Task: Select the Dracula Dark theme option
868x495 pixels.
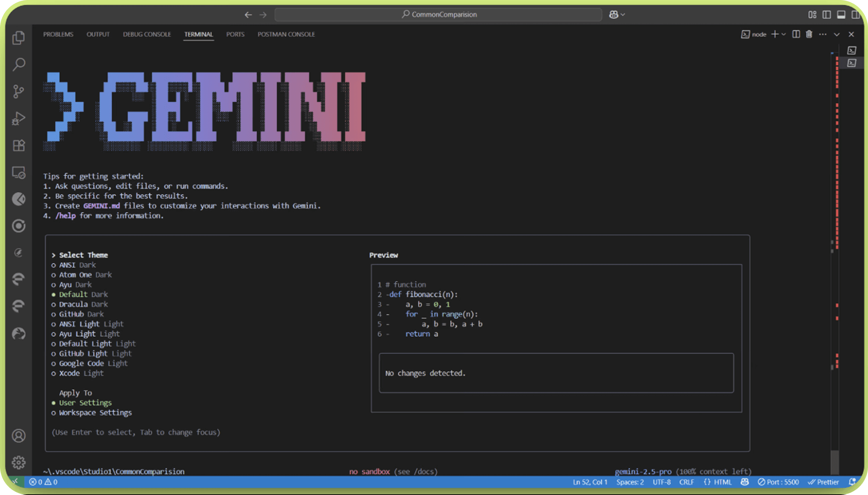Action: click(x=83, y=305)
